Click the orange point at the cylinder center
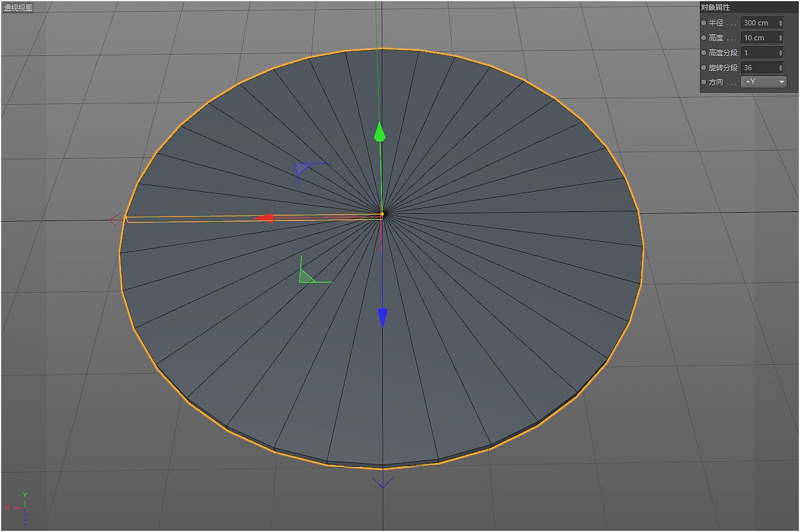Image resolution: width=800 pixels, height=532 pixels. pos(382,213)
